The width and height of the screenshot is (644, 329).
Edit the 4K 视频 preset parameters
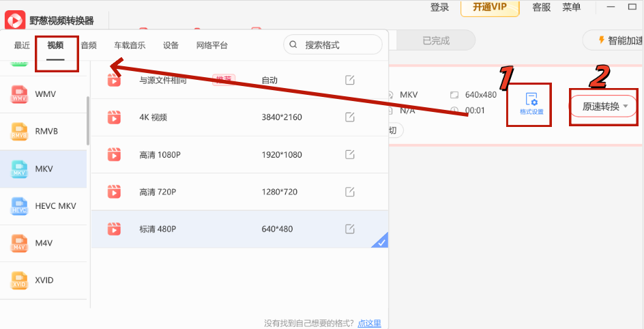[x=349, y=117]
